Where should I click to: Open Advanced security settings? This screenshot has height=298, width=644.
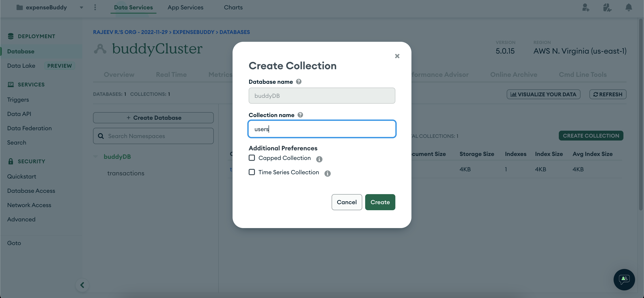[21, 219]
